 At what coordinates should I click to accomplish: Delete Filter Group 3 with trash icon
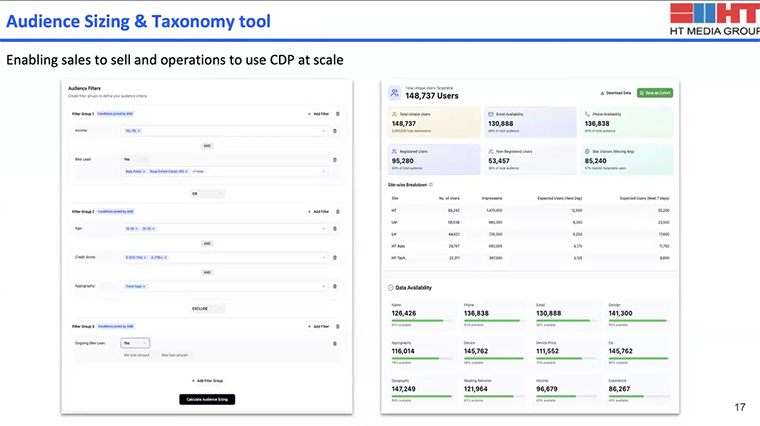click(x=338, y=326)
